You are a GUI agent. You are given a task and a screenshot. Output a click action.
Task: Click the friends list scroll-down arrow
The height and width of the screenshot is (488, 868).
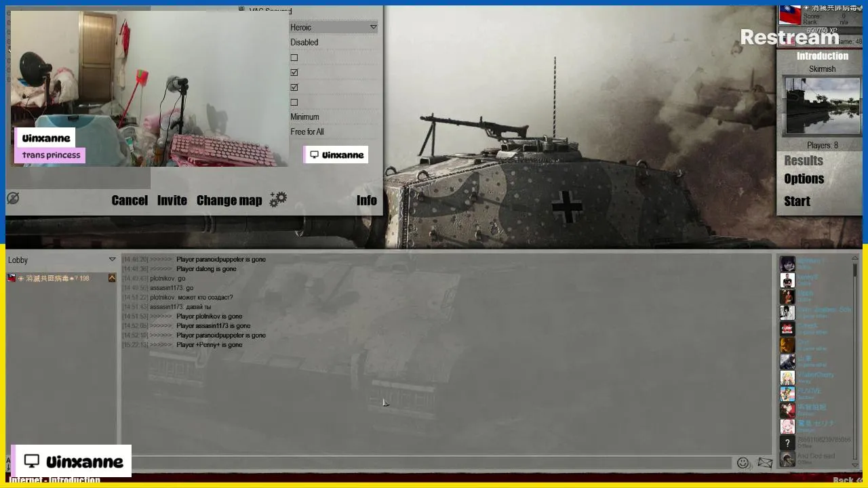pyautogui.click(x=855, y=464)
